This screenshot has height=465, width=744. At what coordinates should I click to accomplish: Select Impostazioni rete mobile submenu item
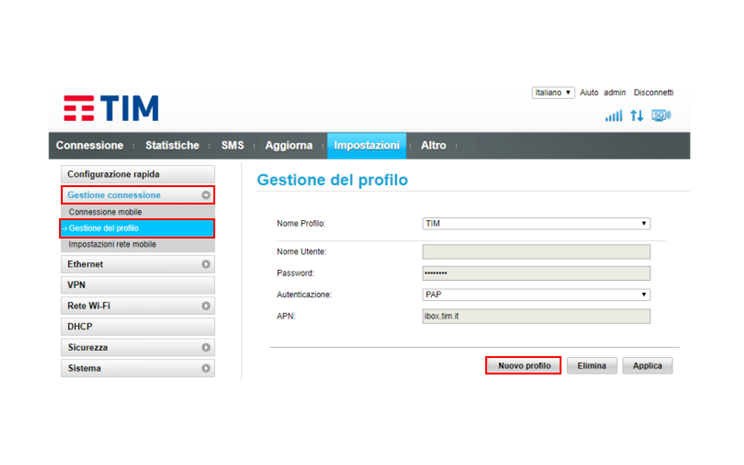[x=138, y=244]
